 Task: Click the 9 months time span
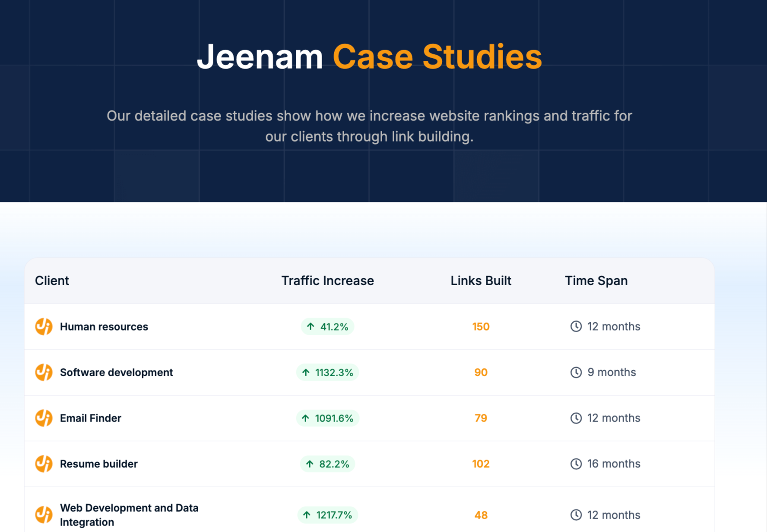(612, 372)
